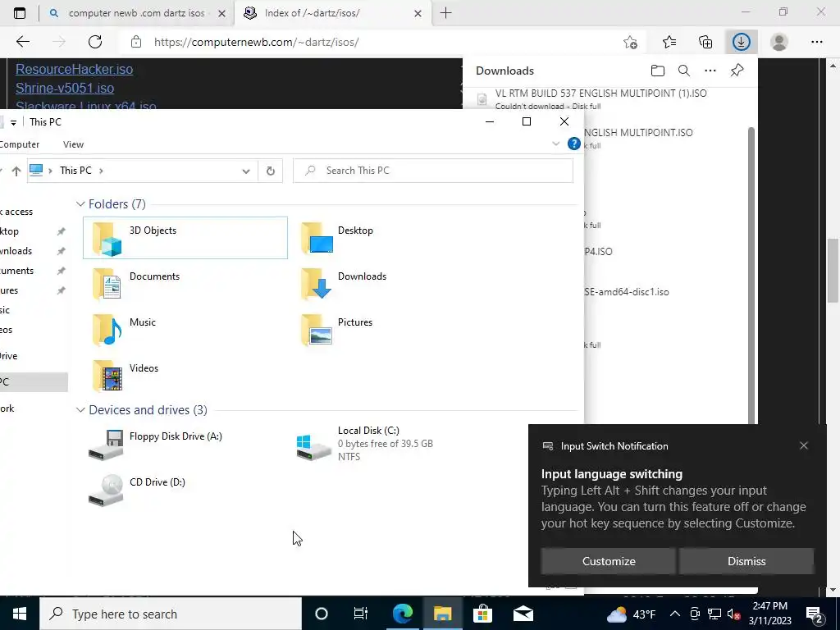This screenshot has width=840, height=630.
Task: Search downloads in Downloads panel
Action: (x=684, y=71)
